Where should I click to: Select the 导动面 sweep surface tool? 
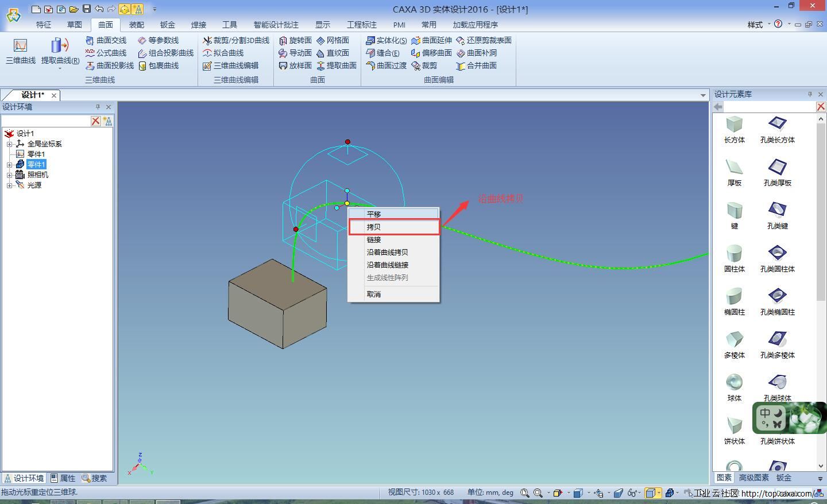[295, 53]
